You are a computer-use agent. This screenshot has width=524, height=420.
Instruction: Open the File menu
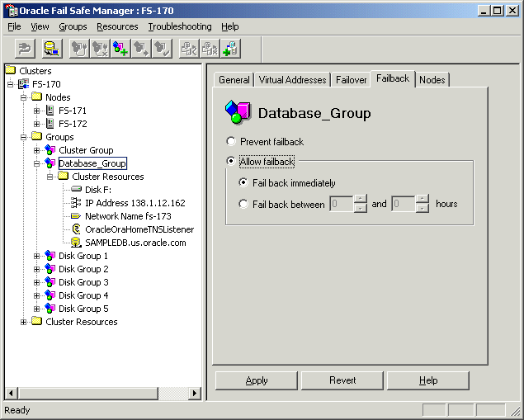click(14, 26)
